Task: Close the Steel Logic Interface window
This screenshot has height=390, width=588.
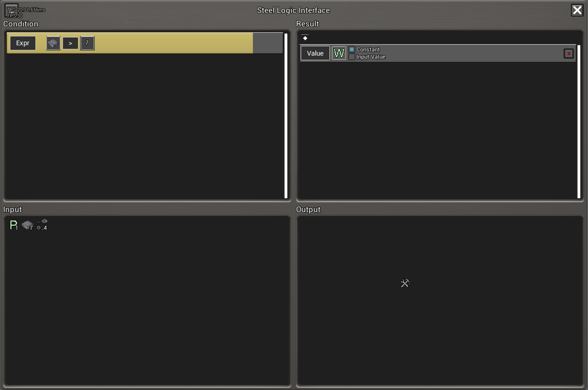Action: pos(577,10)
